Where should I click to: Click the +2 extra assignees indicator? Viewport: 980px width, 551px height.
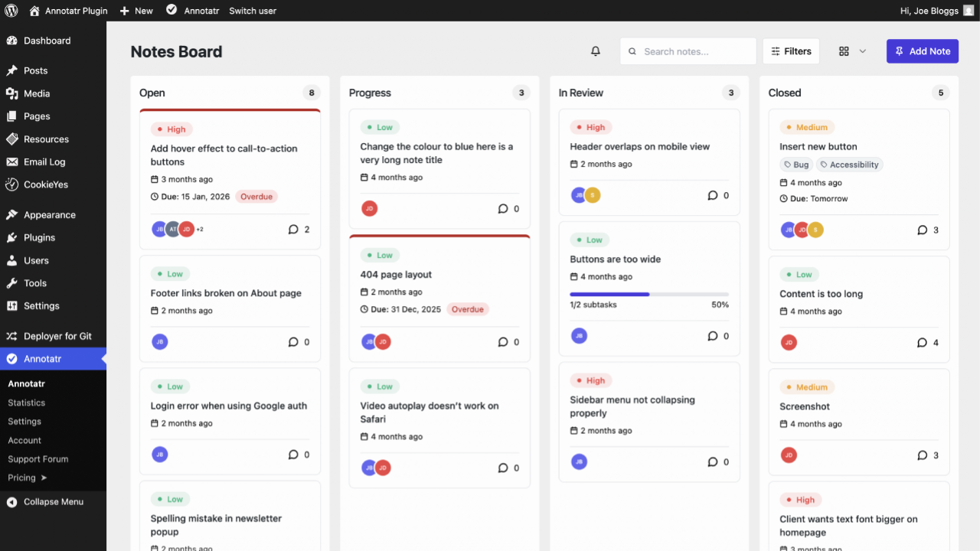200,230
